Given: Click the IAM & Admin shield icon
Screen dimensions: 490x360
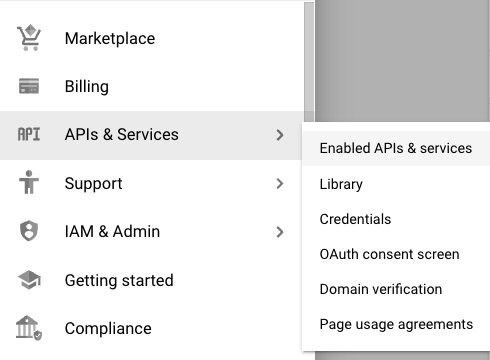Looking at the screenshot, I should (29, 231).
